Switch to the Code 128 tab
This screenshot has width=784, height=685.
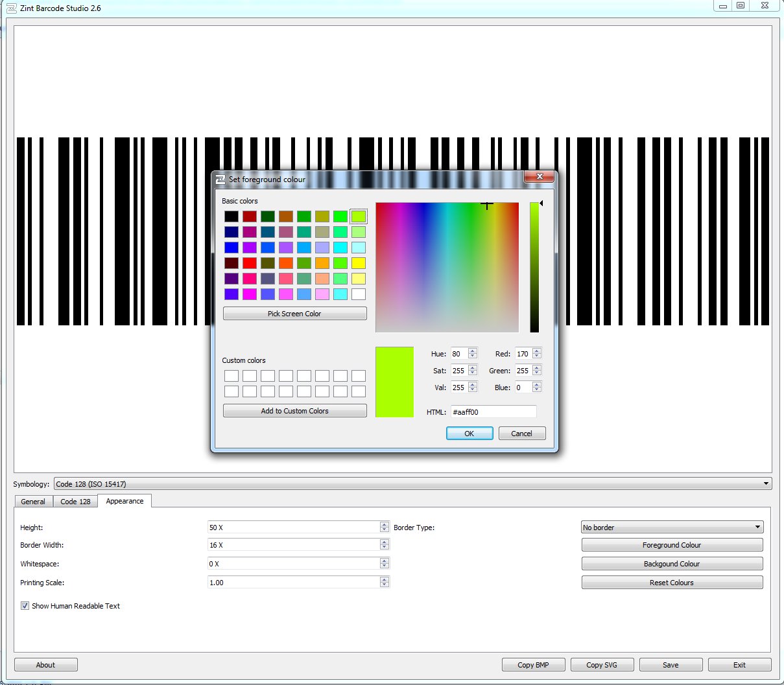tap(75, 500)
